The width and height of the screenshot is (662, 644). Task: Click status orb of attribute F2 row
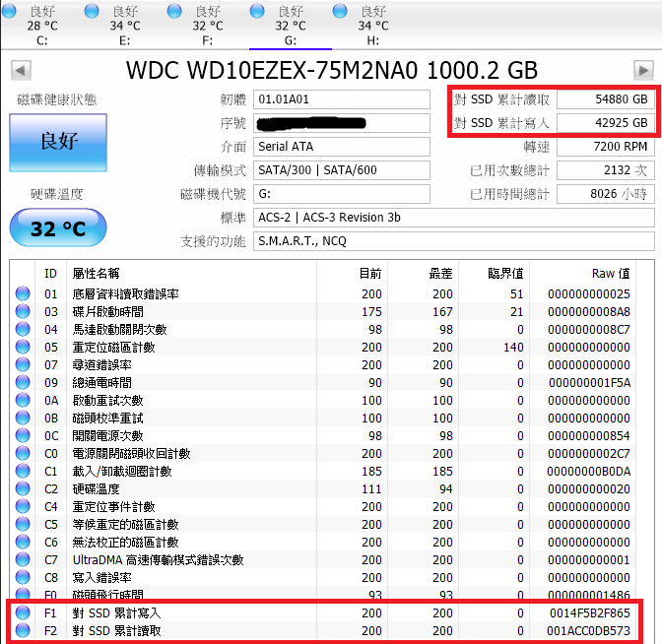point(23,630)
